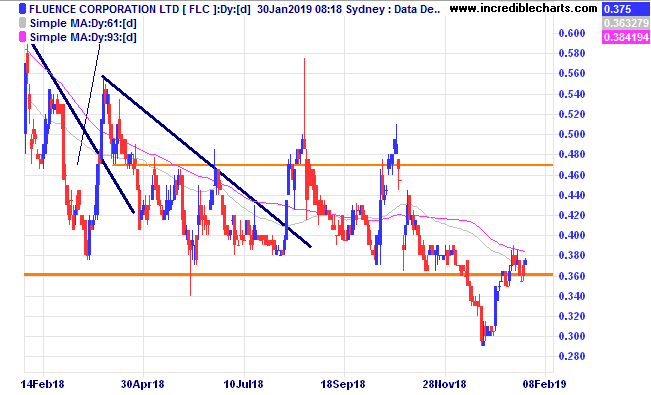Click the 28Nov18 date axis label
The image size is (651, 395).
[x=444, y=384]
